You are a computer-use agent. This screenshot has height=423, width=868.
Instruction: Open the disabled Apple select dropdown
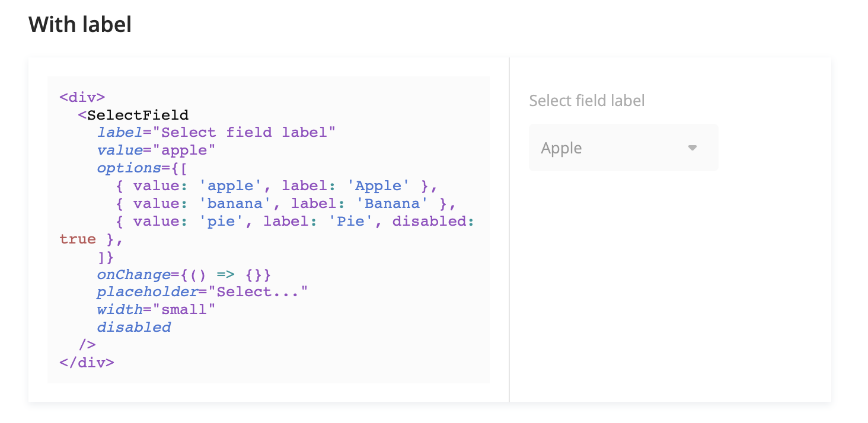coord(623,148)
